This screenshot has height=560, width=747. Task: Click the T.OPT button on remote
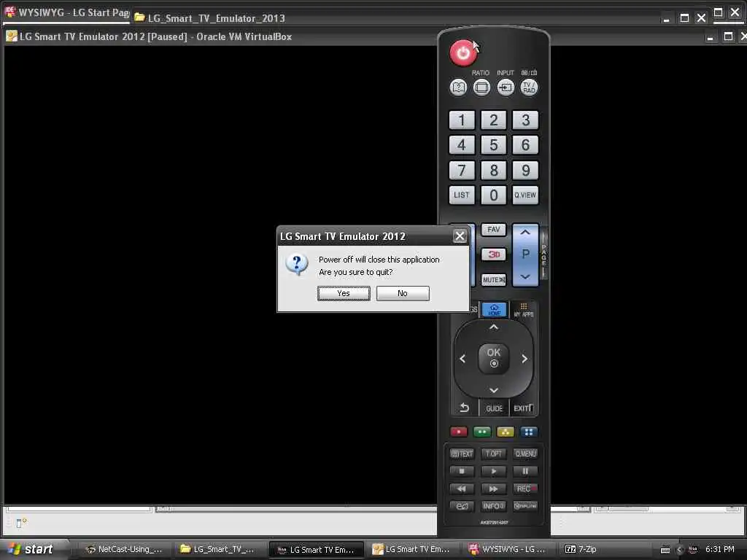click(494, 454)
